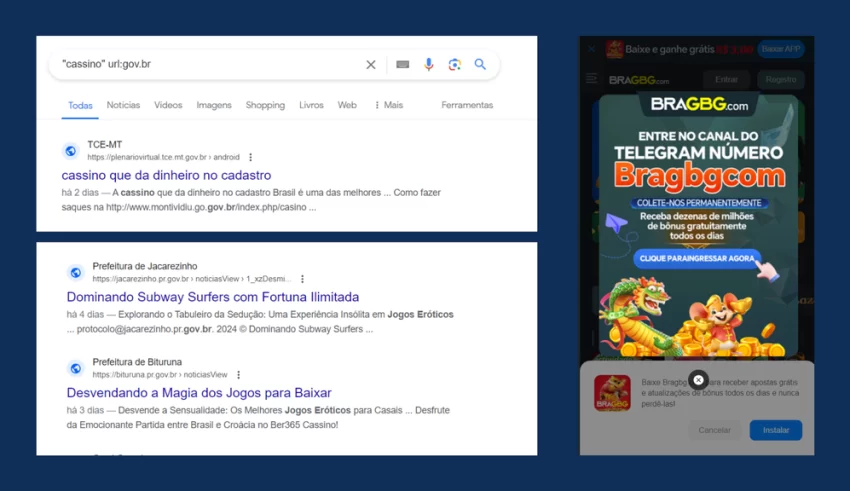Click the "CLIQUE PARA INGRESSAR AGORA" button

[697, 258]
